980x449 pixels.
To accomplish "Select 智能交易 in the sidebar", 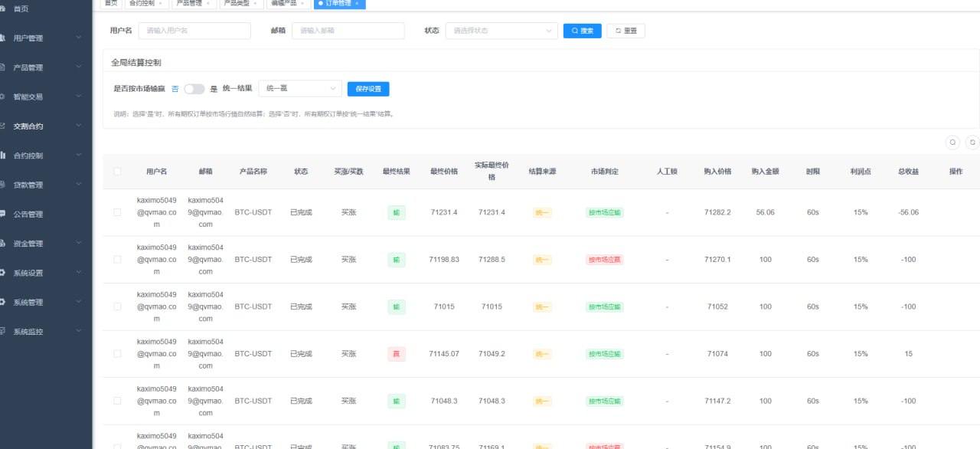I will 34,97.
